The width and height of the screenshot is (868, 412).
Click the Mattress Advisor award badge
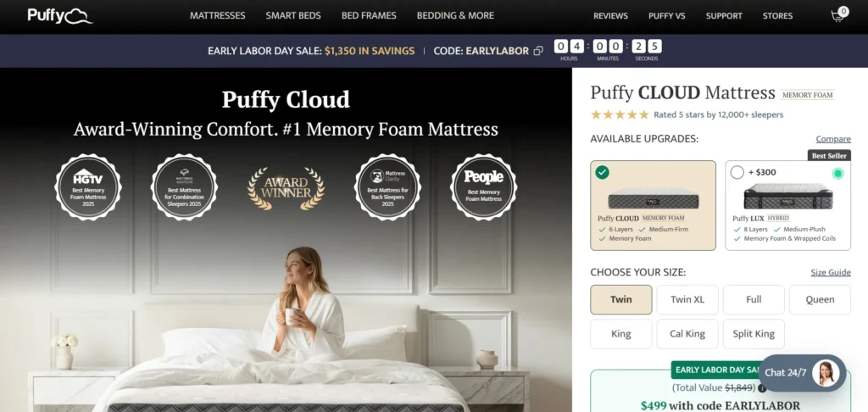(184, 187)
